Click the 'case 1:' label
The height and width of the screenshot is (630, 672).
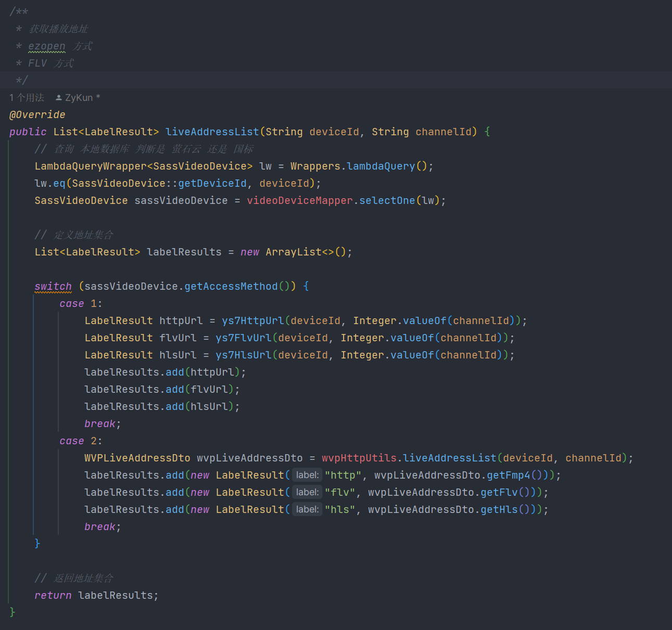pyautogui.click(x=81, y=303)
